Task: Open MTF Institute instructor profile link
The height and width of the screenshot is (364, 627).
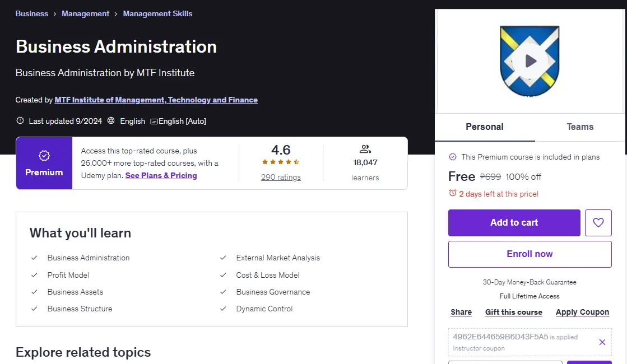Action: tap(156, 100)
